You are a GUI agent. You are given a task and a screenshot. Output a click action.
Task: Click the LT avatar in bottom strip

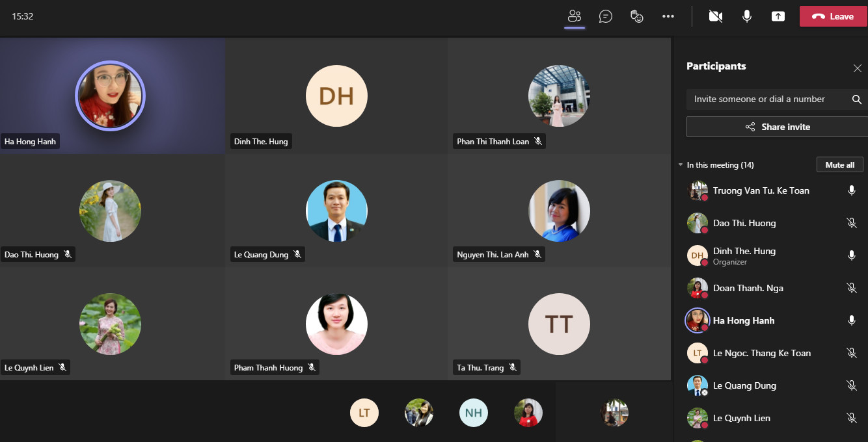click(x=364, y=413)
